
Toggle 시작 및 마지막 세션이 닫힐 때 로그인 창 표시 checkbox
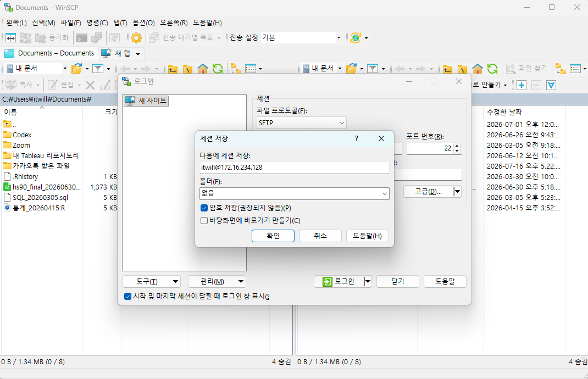click(127, 296)
